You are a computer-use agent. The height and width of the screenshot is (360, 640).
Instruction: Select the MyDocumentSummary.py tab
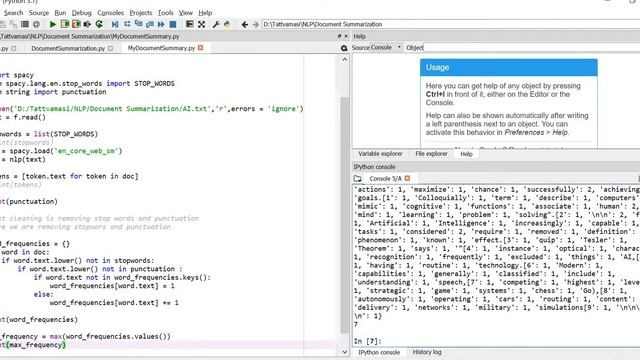[161, 48]
